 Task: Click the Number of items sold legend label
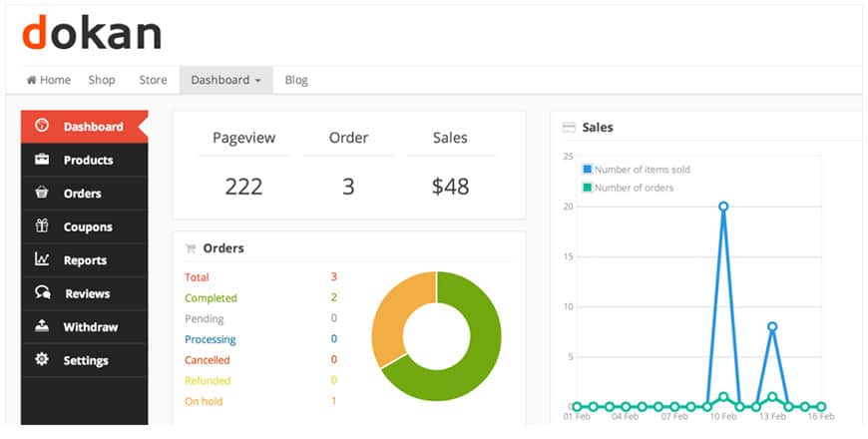(x=643, y=170)
